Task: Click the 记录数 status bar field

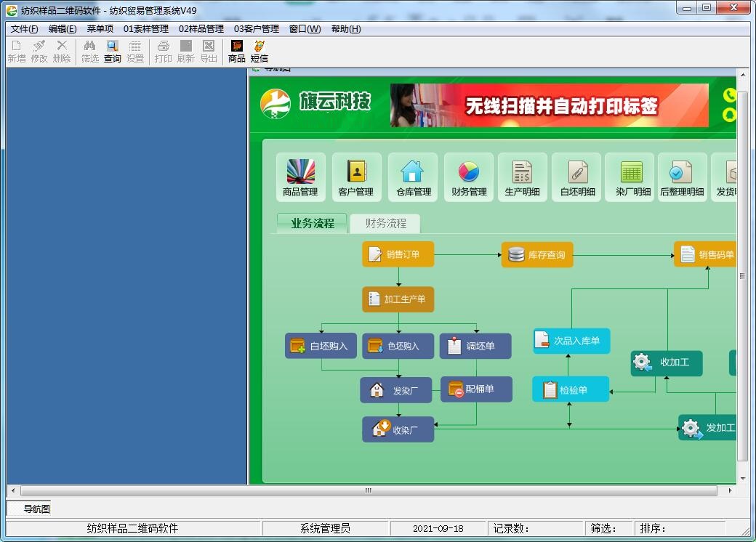Action: 536,528
